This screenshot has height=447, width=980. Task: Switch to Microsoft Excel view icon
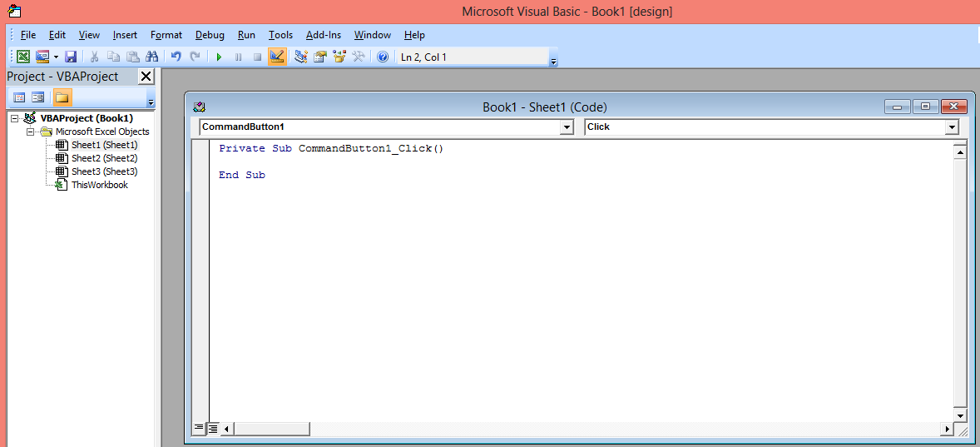(x=23, y=57)
